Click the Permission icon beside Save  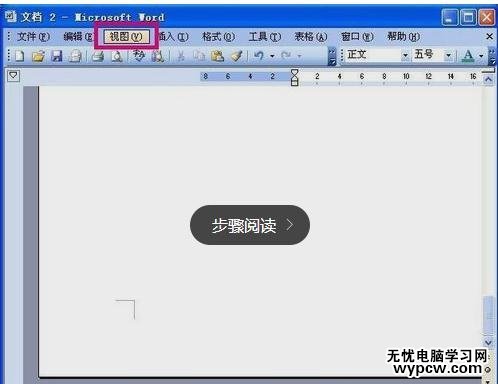coord(75,56)
